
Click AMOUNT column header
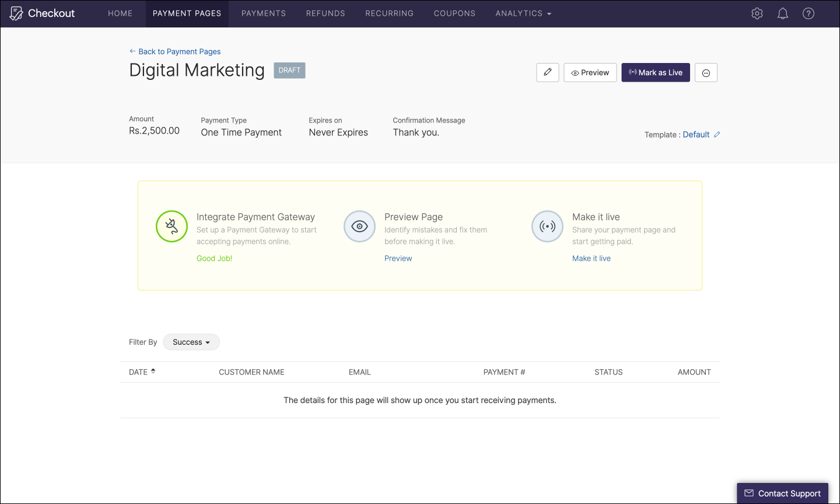click(694, 372)
